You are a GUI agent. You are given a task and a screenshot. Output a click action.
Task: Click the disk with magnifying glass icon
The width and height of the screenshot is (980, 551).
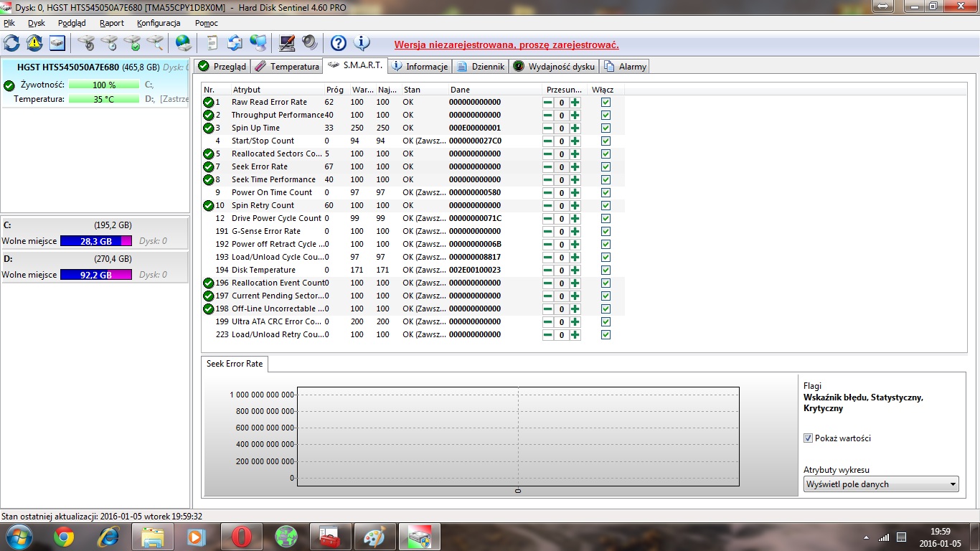pyautogui.click(x=155, y=43)
